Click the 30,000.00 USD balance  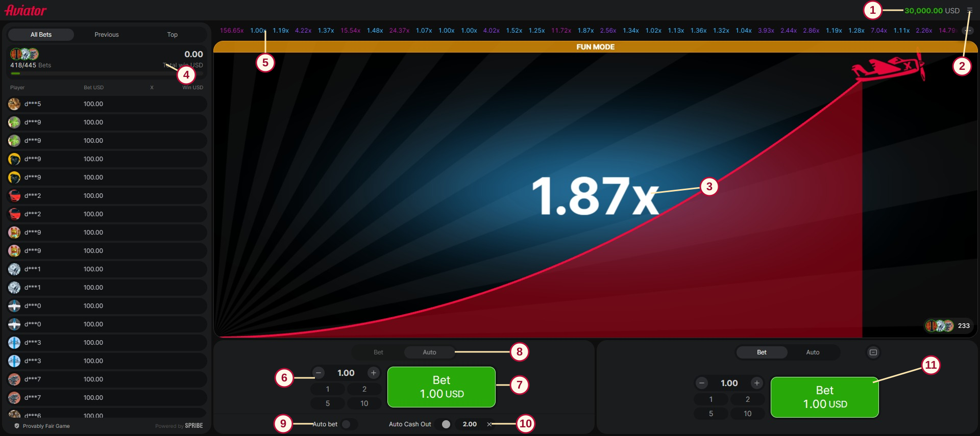click(x=932, y=11)
